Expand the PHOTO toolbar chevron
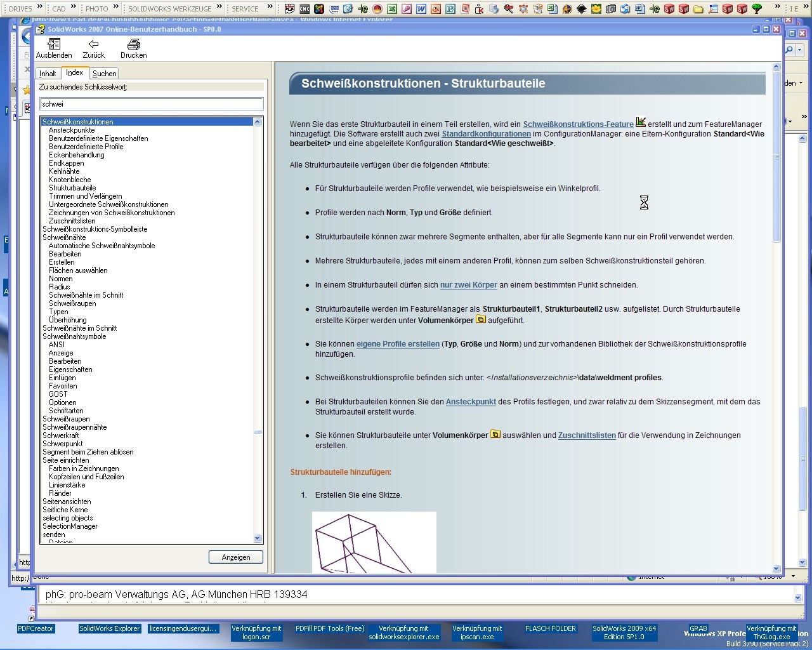This screenshot has height=650, width=812. pos(116,8)
